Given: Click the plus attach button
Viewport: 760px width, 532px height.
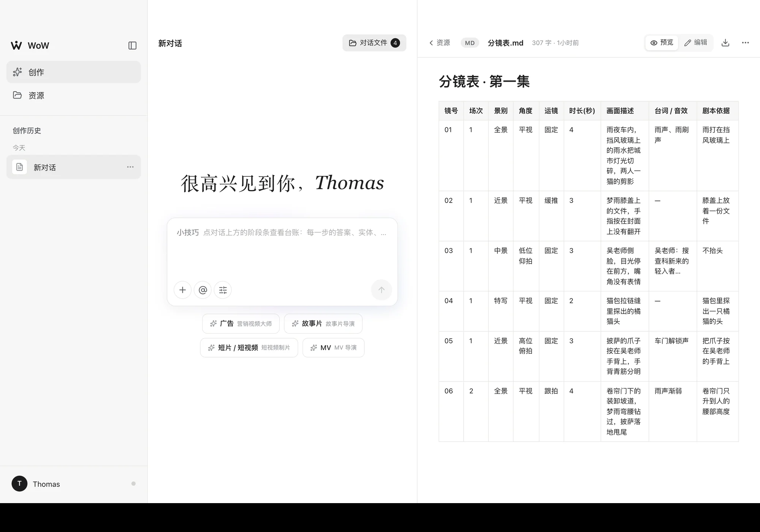Looking at the screenshot, I should click(183, 290).
